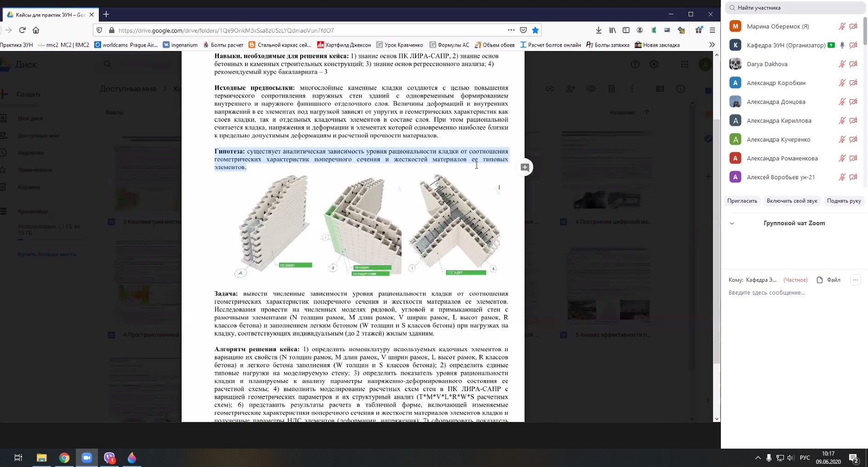Open new browser tab
This screenshot has height=467, width=868.
(106, 14)
